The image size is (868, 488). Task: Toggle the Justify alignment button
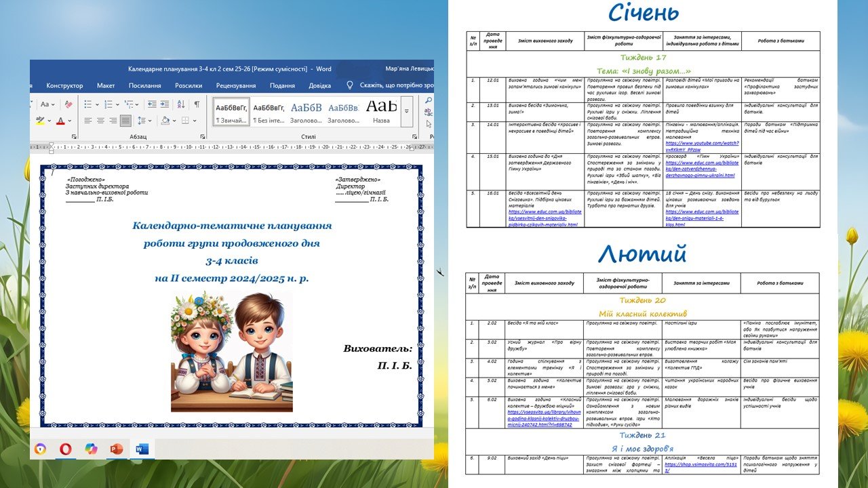pyautogui.click(x=125, y=121)
